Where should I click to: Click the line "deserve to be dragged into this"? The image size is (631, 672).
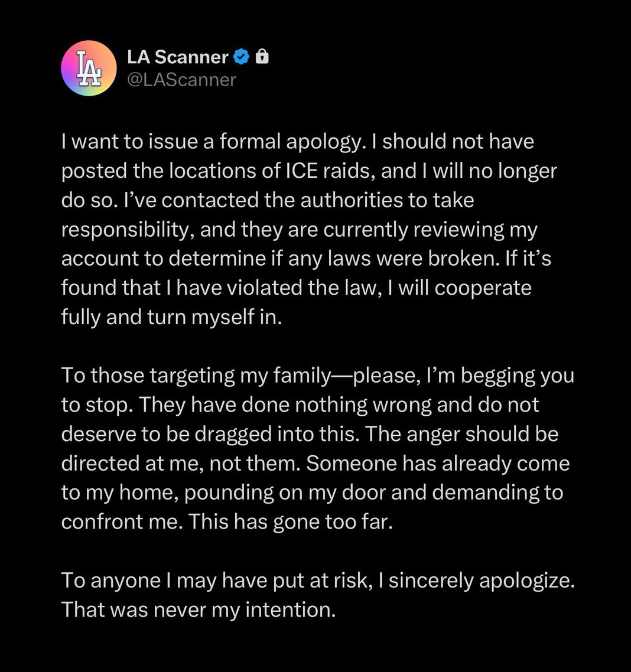pyautogui.click(x=310, y=435)
